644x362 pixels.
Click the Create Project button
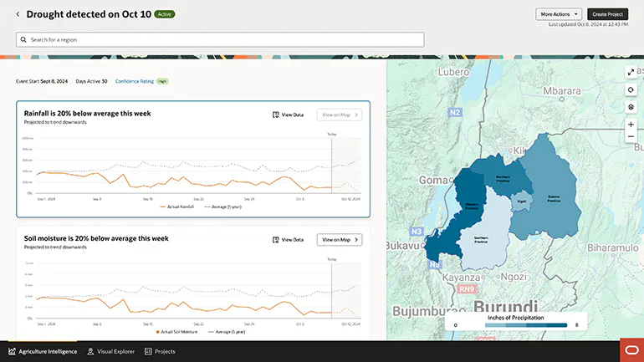tap(607, 14)
